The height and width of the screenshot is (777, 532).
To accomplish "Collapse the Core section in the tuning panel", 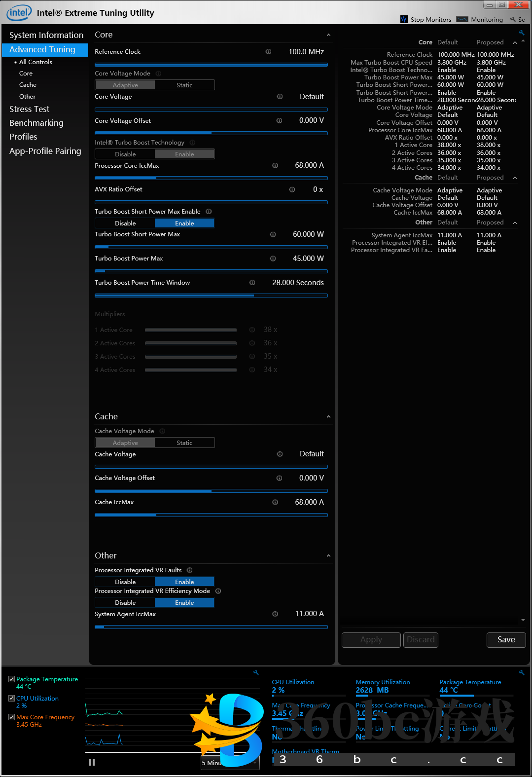I will [x=328, y=35].
